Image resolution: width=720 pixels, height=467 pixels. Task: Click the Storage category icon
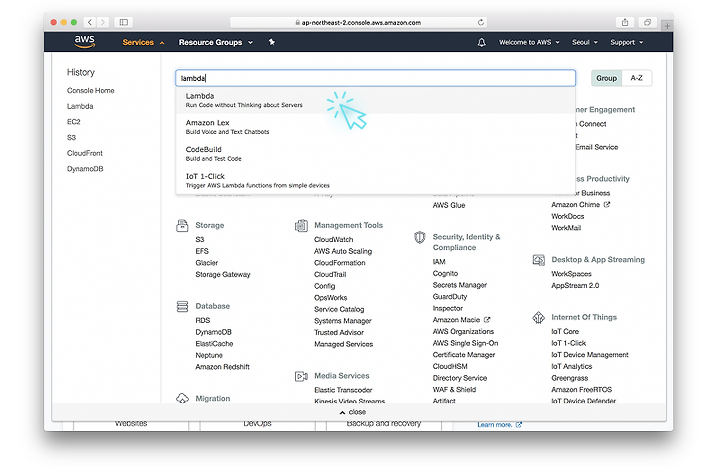click(182, 225)
